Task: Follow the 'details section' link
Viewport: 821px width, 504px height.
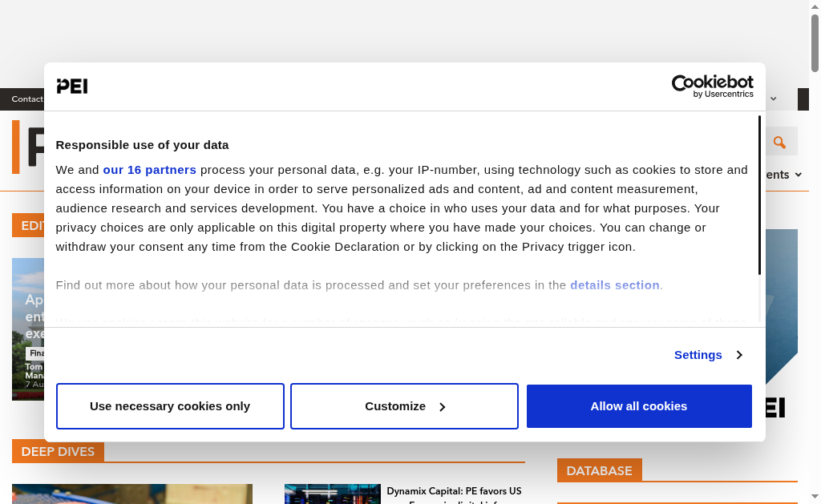Action: 615,285
